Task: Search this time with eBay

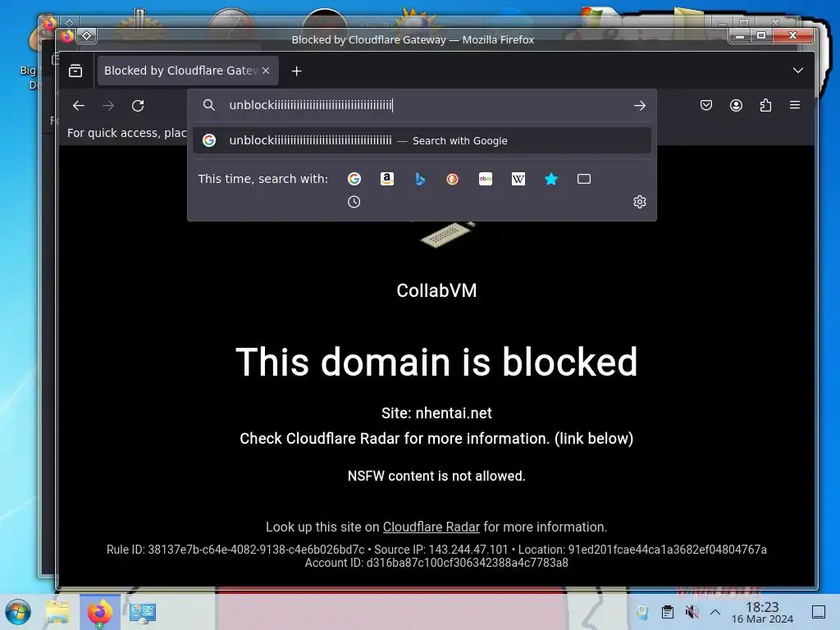Action: [486, 179]
